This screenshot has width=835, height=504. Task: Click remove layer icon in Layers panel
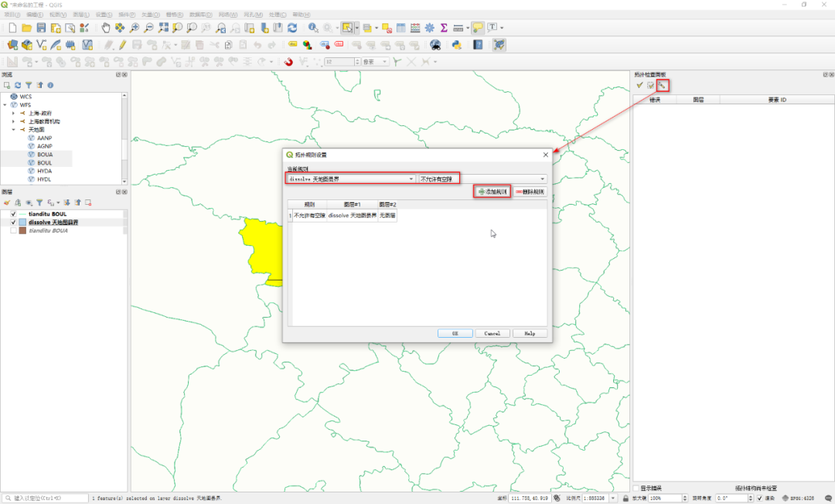coord(88,203)
